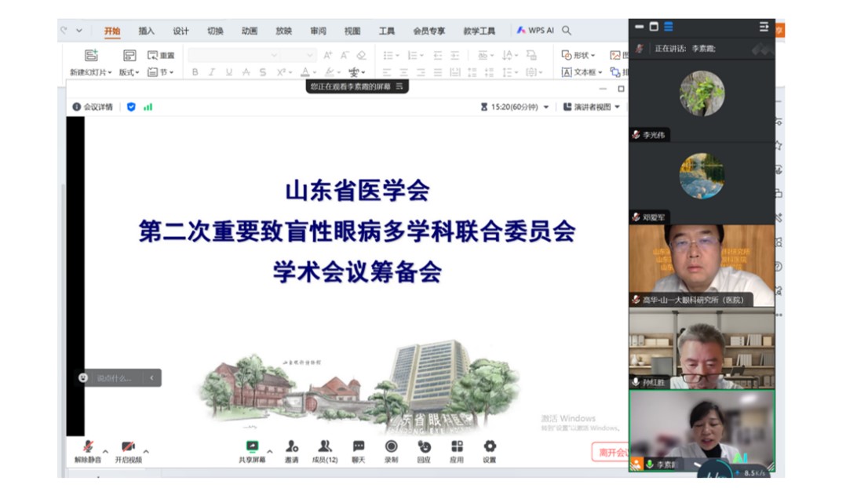Toggle bold formatting in the ribbon
The height and width of the screenshot is (488, 868).
[195, 71]
